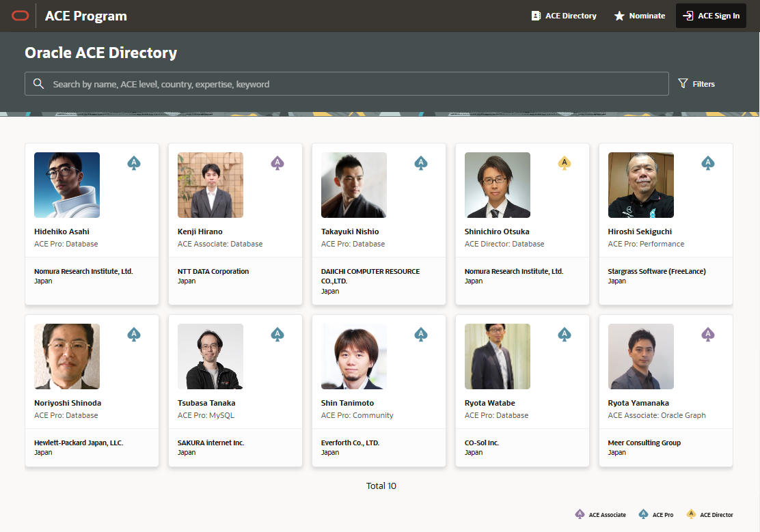Select the name Shinichiro Otsuka

point(497,232)
